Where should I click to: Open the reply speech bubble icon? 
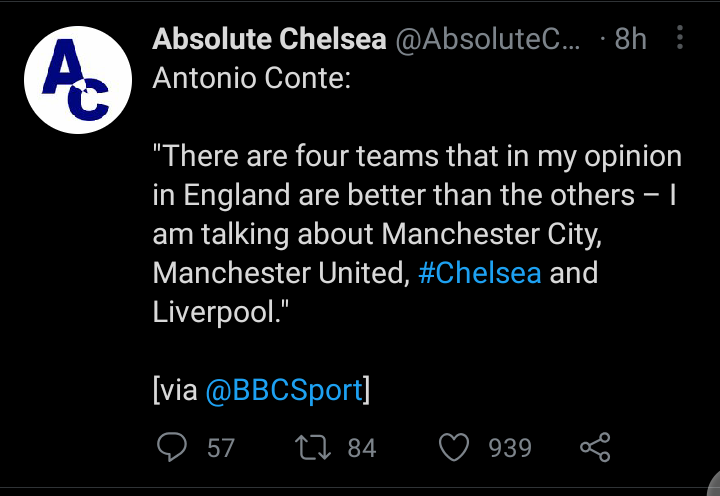tap(173, 447)
